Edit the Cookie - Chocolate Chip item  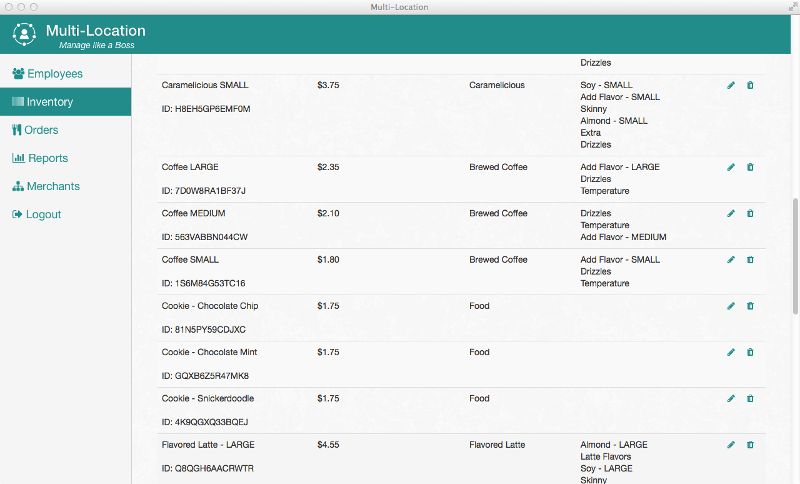click(x=731, y=306)
